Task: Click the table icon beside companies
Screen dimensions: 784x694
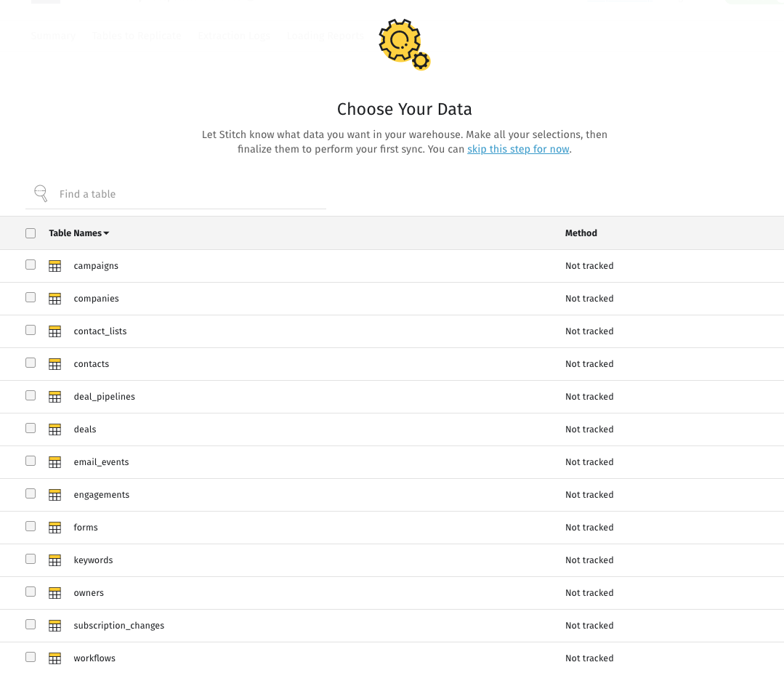Action: (x=54, y=299)
